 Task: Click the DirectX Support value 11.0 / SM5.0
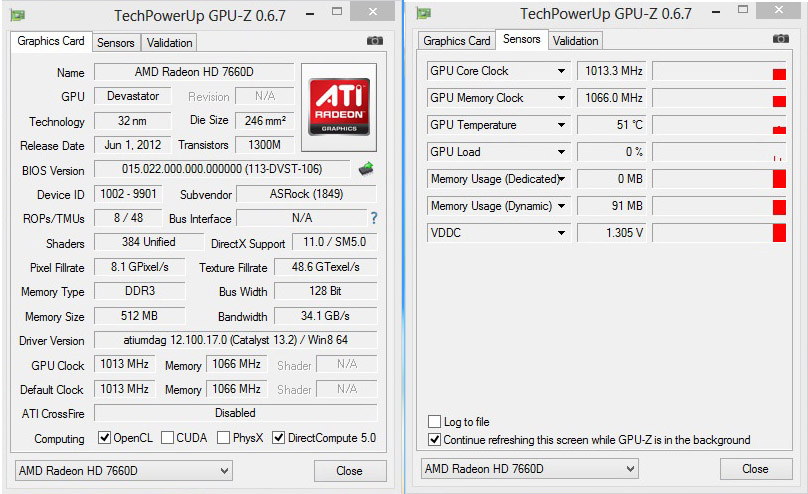pyautogui.click(x=334, y=242)
